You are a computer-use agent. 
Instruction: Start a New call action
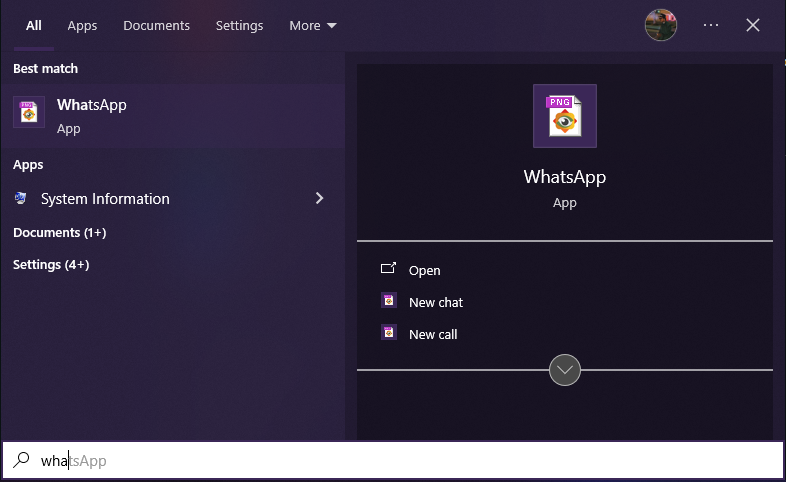[x=433, y=335]
